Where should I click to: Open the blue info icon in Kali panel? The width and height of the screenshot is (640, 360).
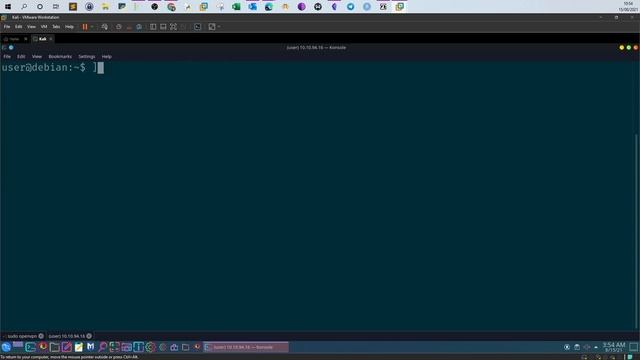click(138, 347)
